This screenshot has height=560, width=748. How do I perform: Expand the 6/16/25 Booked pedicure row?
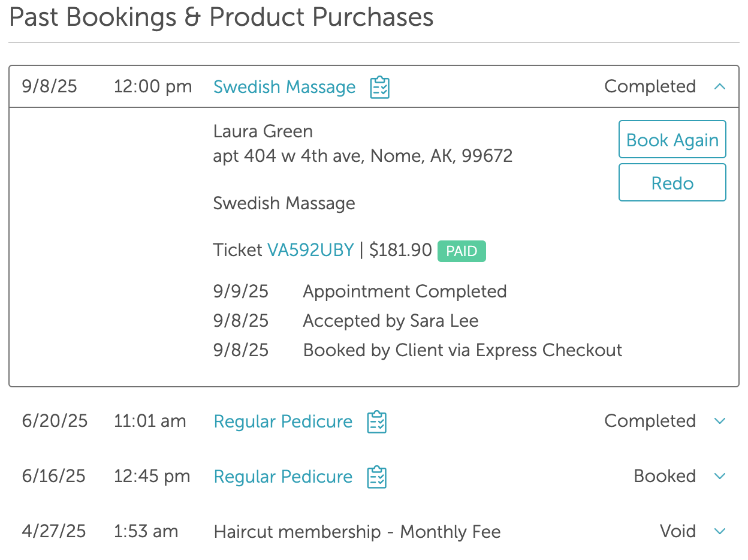(x=720, y=477)
